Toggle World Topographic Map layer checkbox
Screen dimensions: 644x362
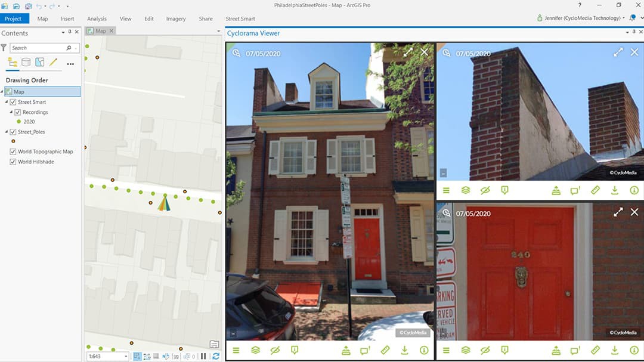pyautogui.click(x=13, y=151)
